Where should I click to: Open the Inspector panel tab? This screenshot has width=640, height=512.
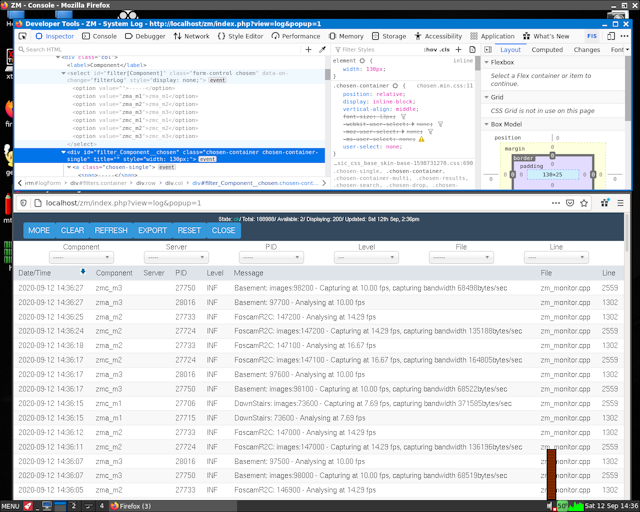[55, 36]
